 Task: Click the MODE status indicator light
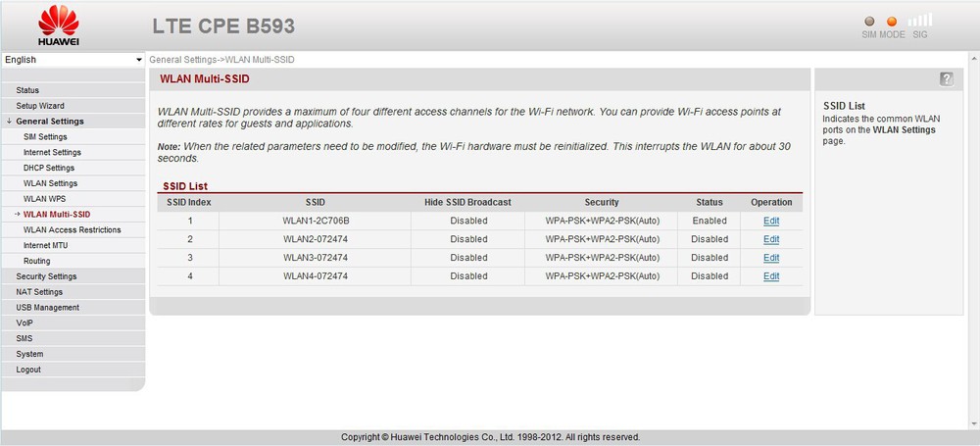pos(892,21)
